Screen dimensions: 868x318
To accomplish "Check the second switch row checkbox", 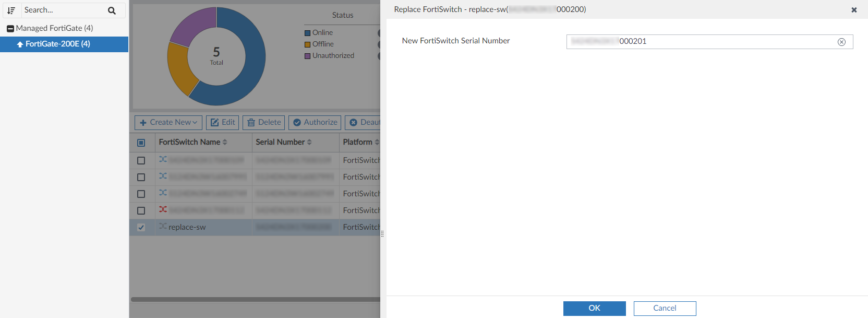I will (141, 177).
